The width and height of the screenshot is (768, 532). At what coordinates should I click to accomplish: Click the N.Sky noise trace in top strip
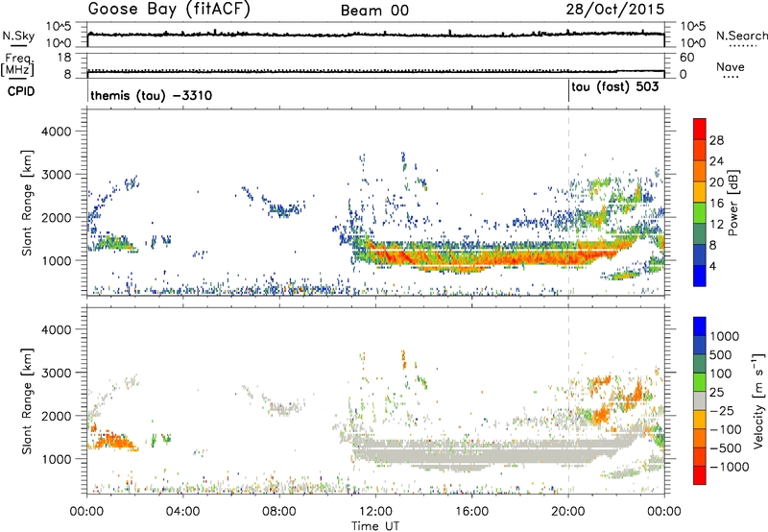click(x=375, y=35)
